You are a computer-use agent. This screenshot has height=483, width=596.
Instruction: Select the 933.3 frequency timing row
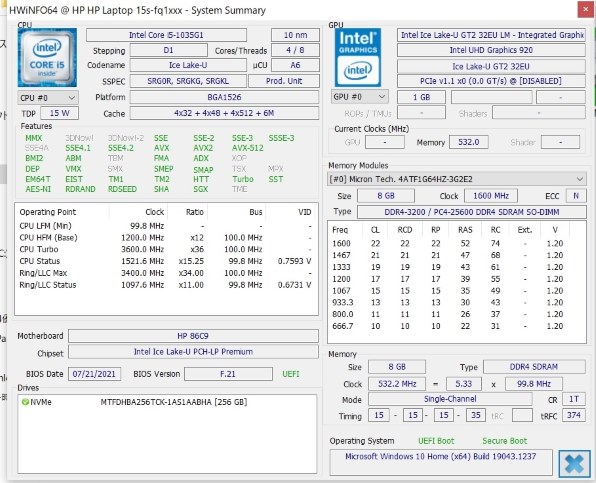pos(457,302)
